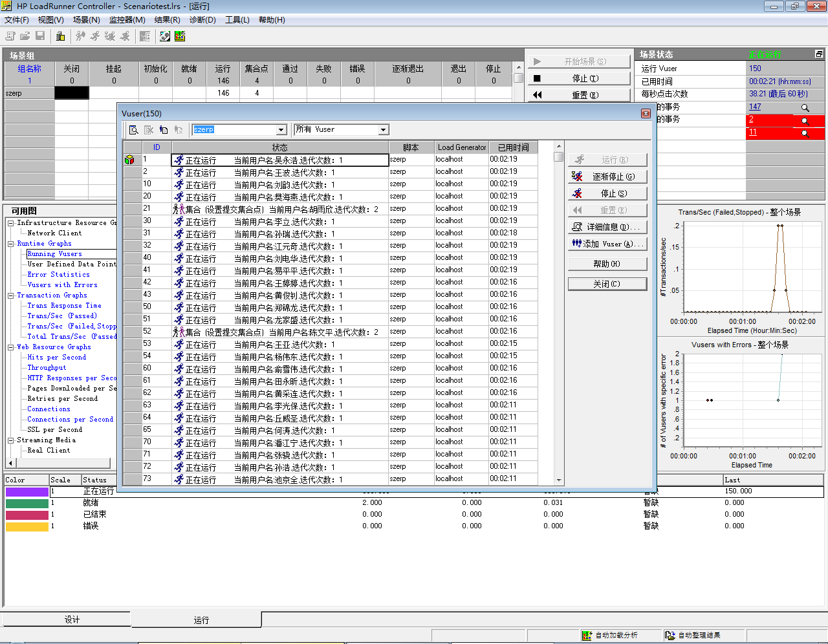Click the Hide Vuser icon in Vuser dialog toolbar

pos(148,130)
